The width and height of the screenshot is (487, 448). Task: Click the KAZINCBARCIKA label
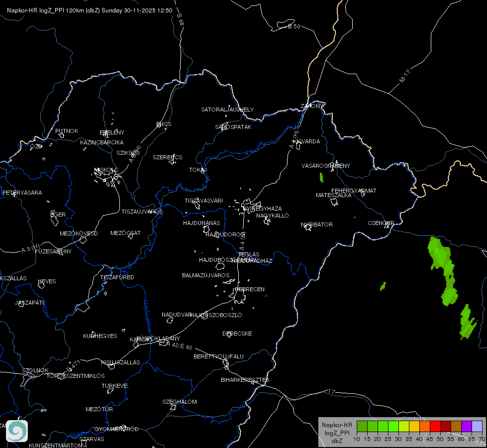[102, 142]
